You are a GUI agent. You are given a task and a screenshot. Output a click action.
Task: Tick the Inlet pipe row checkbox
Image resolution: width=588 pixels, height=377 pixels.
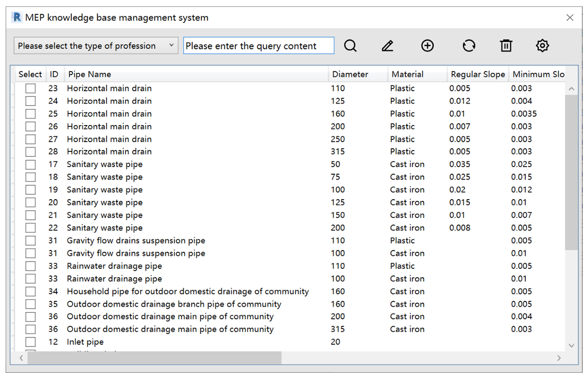point(31,342)
